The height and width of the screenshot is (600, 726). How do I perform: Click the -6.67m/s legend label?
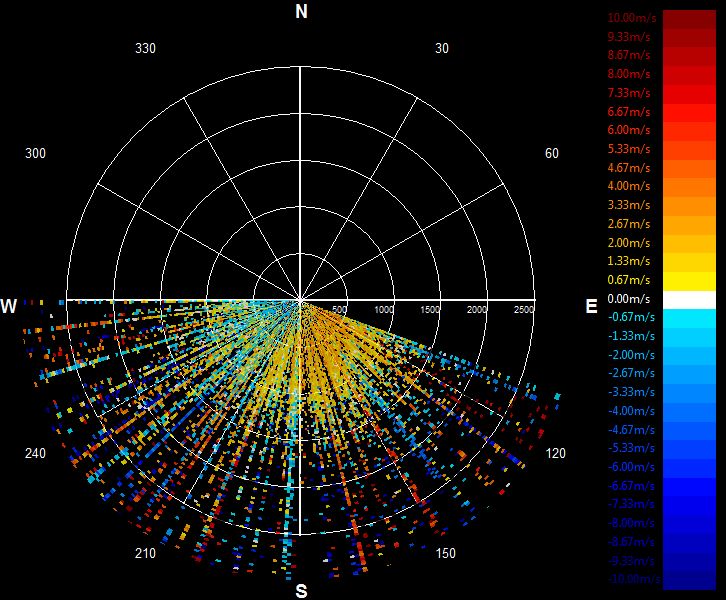point(631,486)
